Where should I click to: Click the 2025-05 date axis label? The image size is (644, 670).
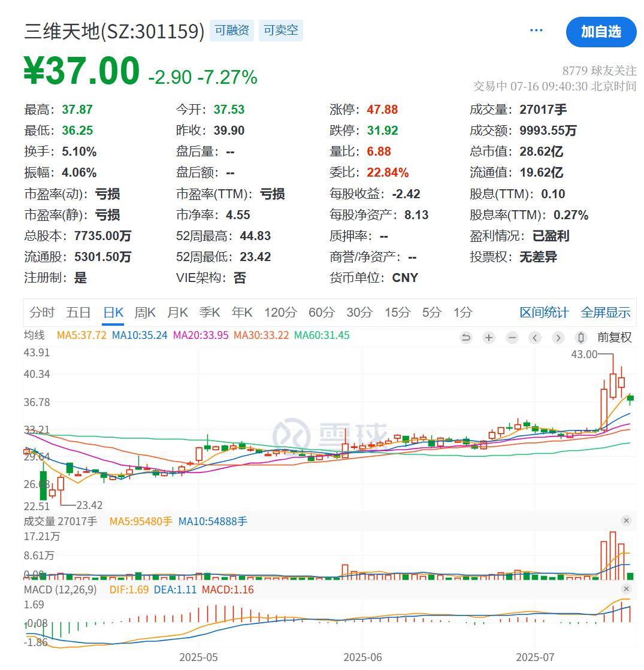(x=198, y=657)
